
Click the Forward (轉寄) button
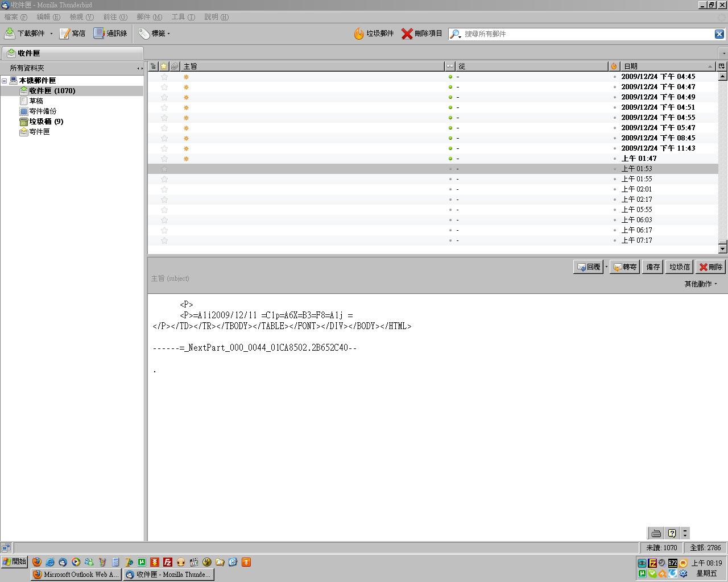[624, 267]
